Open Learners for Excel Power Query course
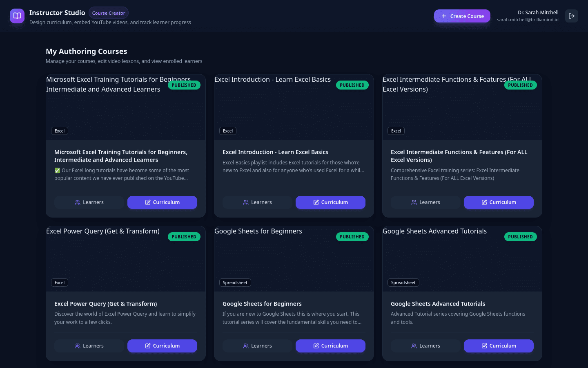Viewport: 588px width, 368px height. (89, 346)
